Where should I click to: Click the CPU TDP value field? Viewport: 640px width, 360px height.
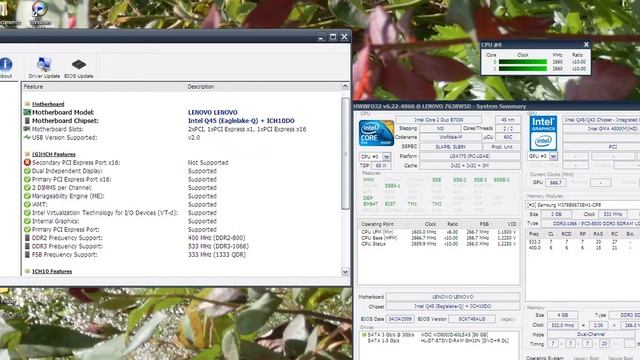[381, 166]
